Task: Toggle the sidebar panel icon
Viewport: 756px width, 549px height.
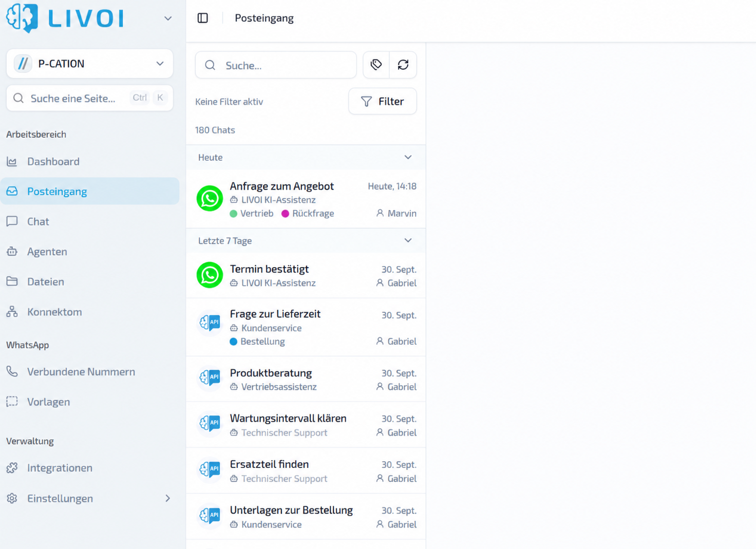Action: [203, 18]
